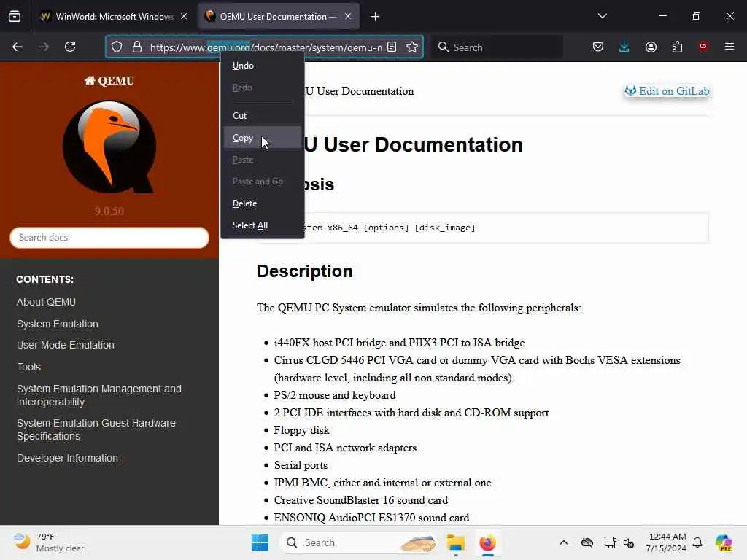Open tracking protection shield icon
This screenshot has height=560, width=747.
[117, 47]
